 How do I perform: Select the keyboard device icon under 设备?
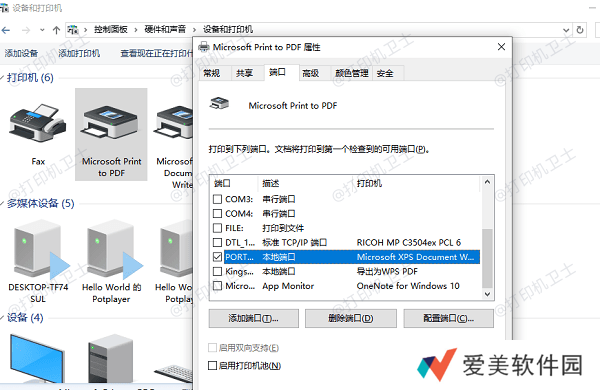173,374
